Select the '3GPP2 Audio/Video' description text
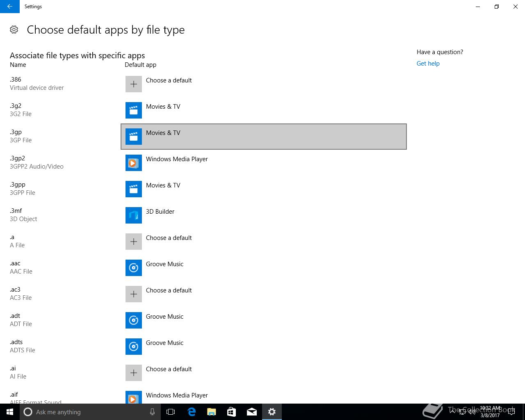 click(37, 167)
